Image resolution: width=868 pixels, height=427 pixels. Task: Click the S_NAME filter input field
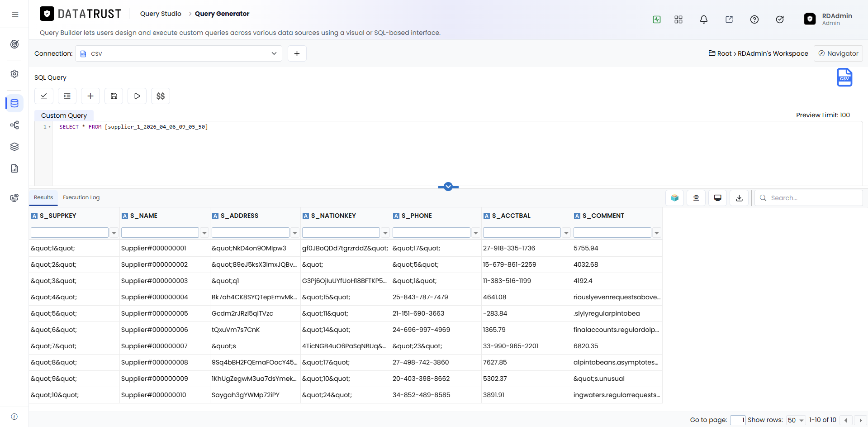click(x=160, y=233)
